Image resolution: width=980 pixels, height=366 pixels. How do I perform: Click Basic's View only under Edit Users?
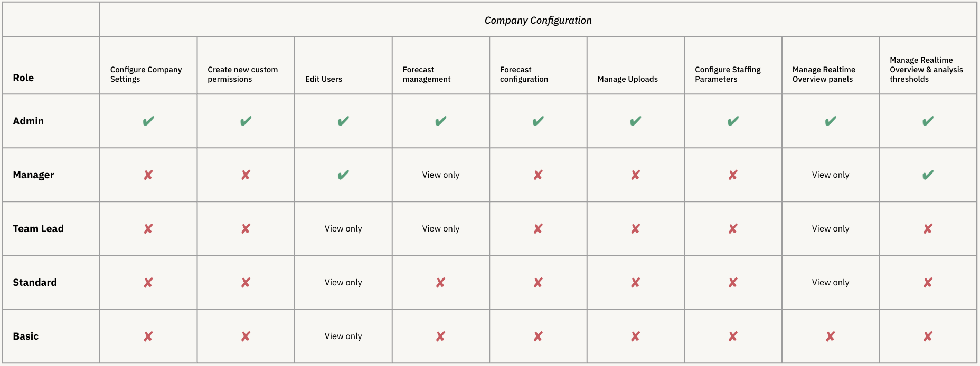click(x=343, y=336)
